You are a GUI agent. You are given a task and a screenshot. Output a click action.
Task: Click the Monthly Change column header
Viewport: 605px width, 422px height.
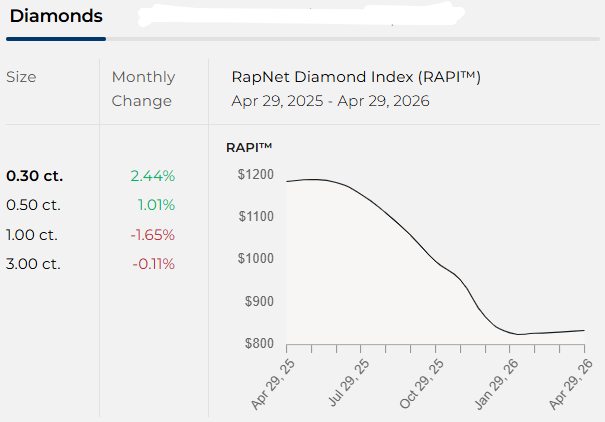[143, 89]
